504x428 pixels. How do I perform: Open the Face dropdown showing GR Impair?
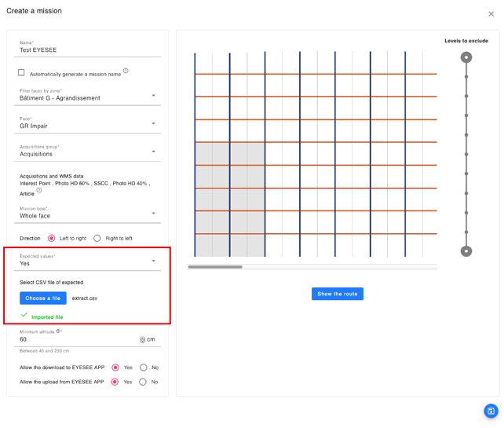[87, 124]
